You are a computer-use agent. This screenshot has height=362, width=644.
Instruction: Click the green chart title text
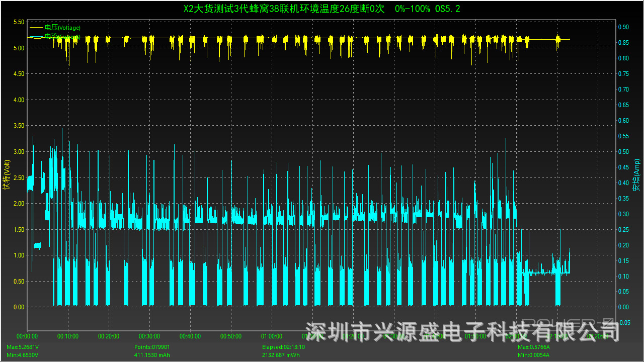coord(322,9)
